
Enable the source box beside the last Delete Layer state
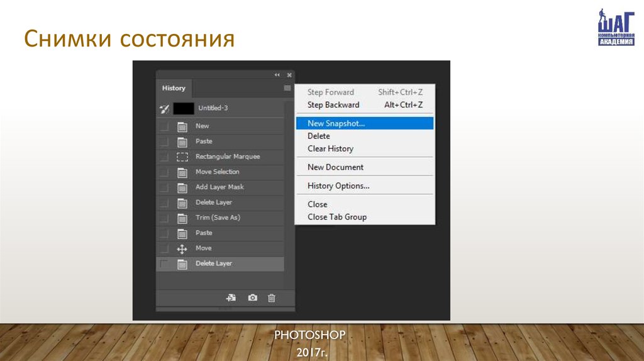point(164,264)
